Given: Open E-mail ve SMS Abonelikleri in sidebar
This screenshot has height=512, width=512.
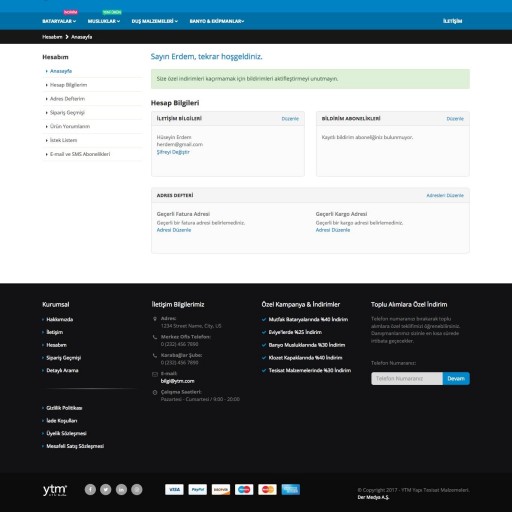Looking at the screenshot, I should tap(80, 154).
